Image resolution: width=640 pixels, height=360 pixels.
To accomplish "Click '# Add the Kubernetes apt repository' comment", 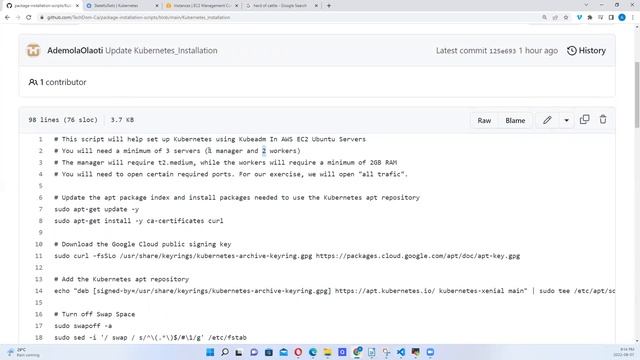I will 122,279.
